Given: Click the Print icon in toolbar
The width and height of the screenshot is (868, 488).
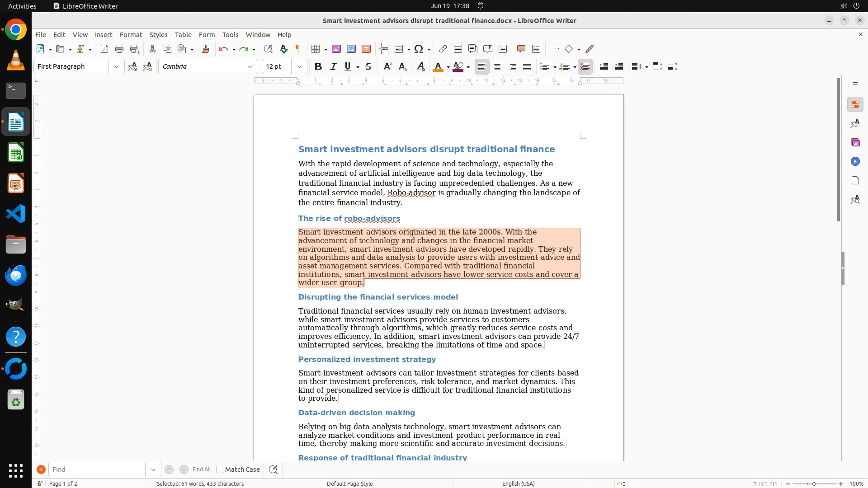Looking at the screenshot, I should [x=119, y=49].
